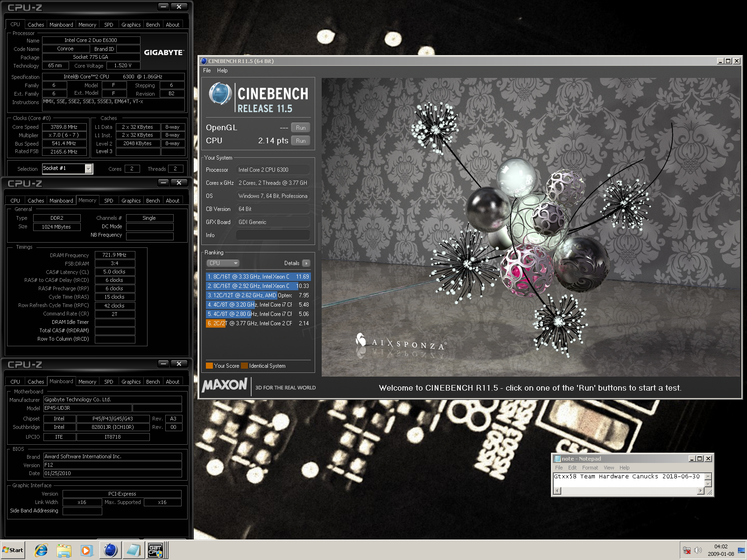
Task: Open Internet Explorer from the taskbar
Action: pos(41,550)
